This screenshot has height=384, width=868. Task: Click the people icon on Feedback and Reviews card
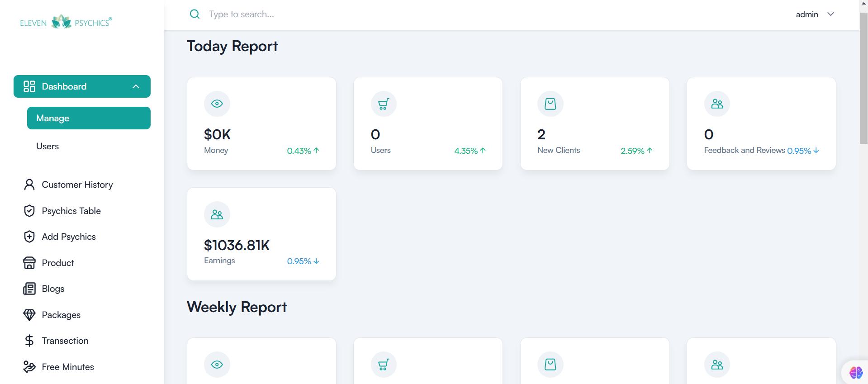[x=717, y=104]
